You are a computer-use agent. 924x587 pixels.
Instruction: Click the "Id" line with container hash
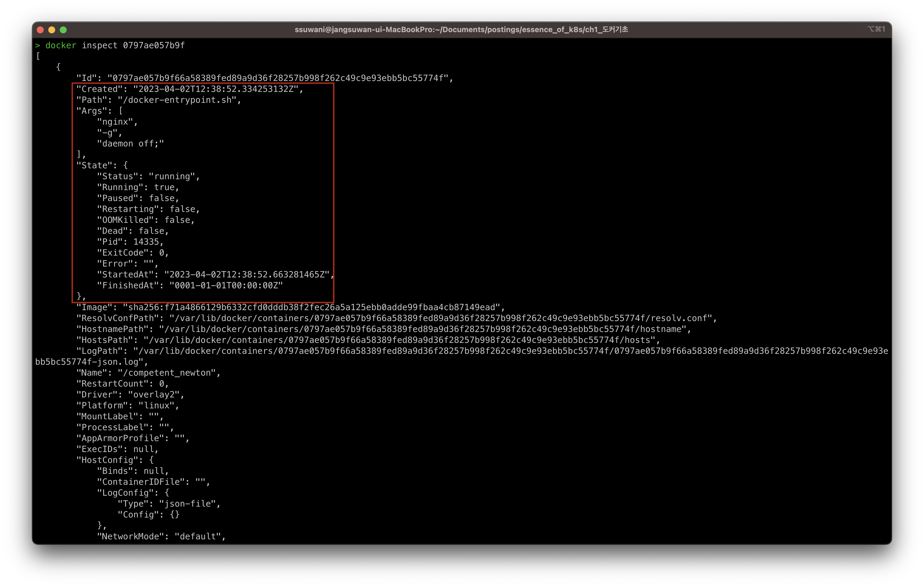pos(264,78)
